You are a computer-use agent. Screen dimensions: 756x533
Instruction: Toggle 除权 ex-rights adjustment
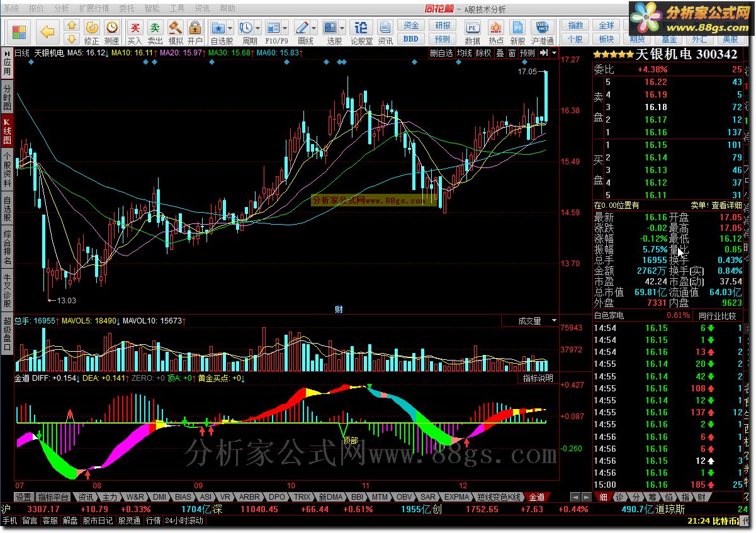(483, 53)
